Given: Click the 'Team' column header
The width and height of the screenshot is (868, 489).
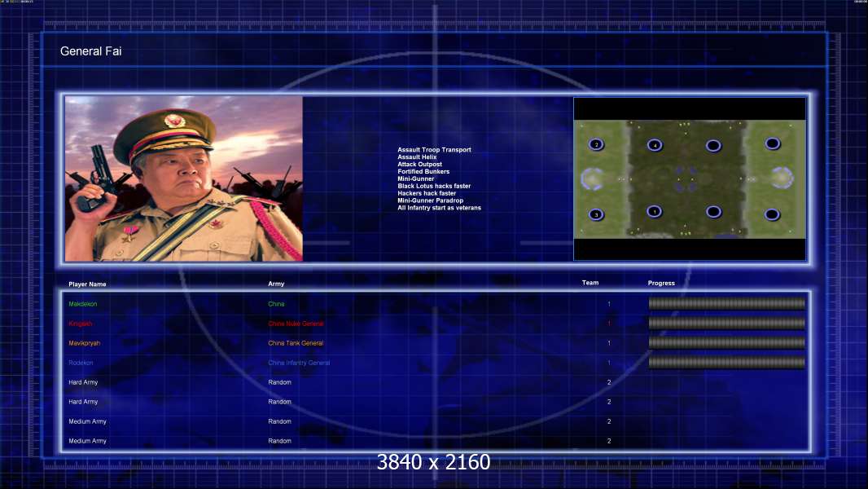Looking at the screenshot, I should (590, 283).
